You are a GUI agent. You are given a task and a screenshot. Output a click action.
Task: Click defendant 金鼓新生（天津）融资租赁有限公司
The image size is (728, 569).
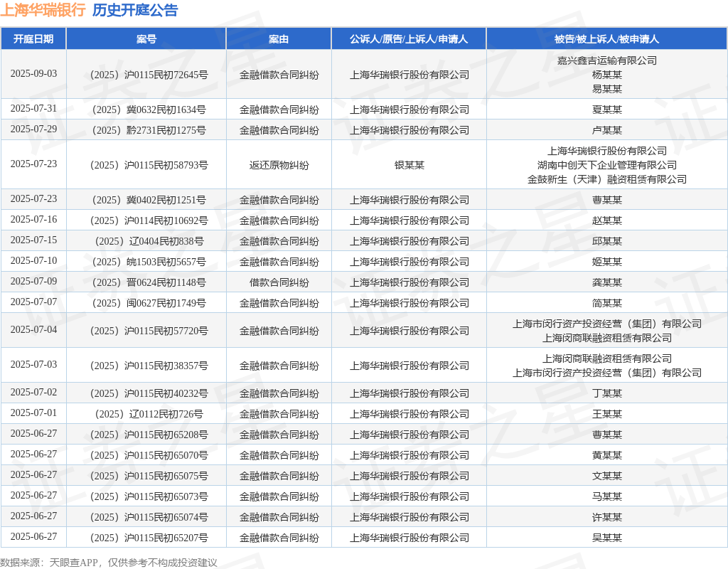[607, 179]
